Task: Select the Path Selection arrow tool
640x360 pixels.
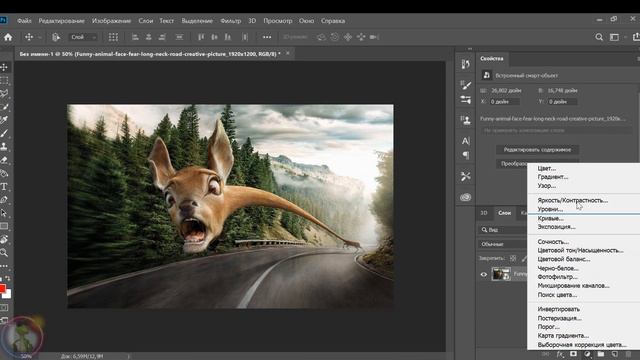Action: 4,213
